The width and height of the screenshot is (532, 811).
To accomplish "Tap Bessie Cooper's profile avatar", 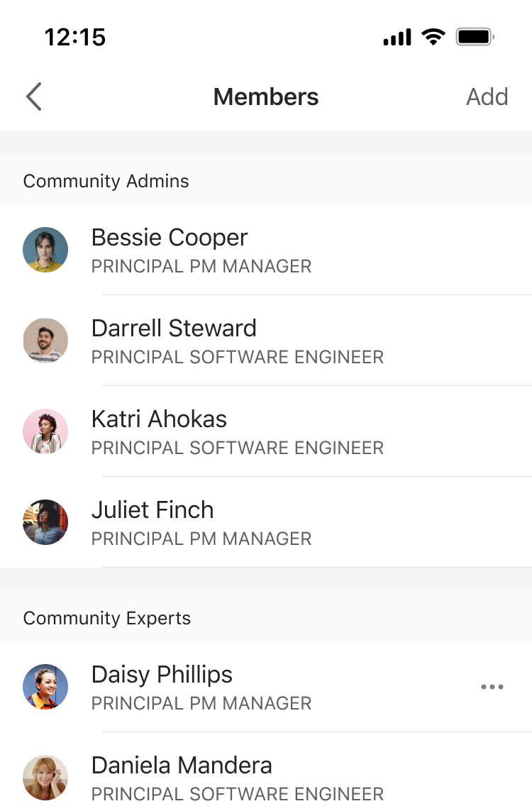I will point(45,250).
